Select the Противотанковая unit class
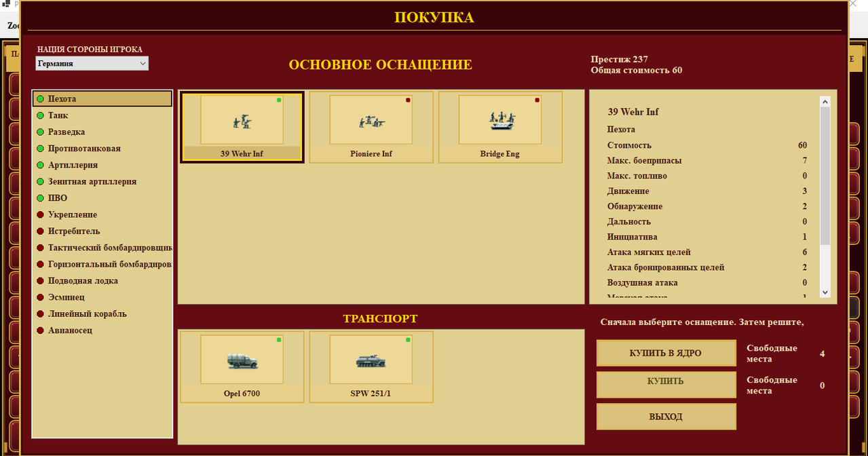 pyautogui.click(x=102, y=149)
